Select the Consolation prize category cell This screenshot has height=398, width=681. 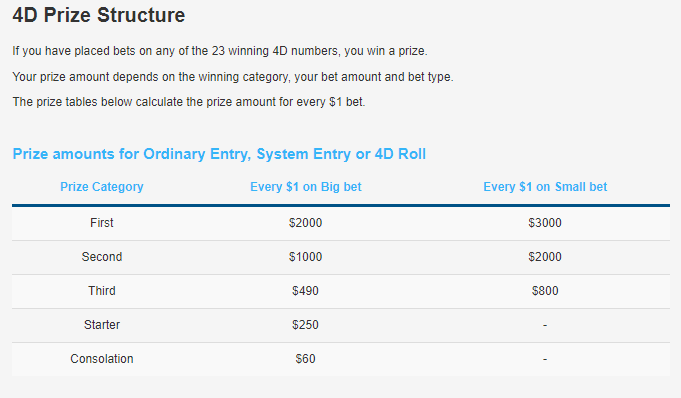click(102, 359)
